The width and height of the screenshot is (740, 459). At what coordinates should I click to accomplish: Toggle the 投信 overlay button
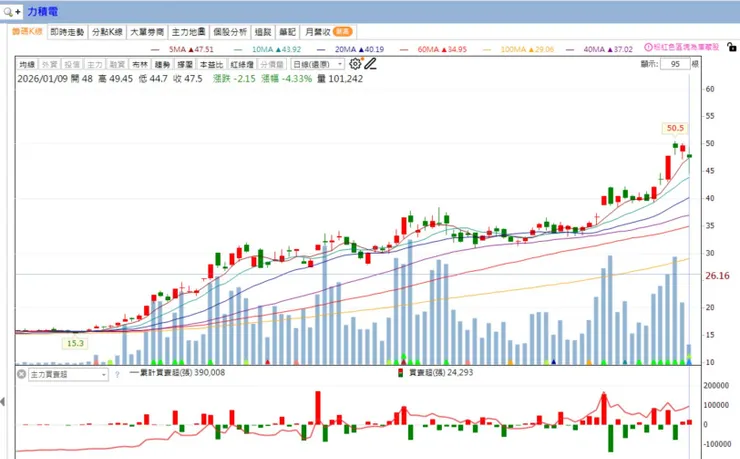point(72,64)
